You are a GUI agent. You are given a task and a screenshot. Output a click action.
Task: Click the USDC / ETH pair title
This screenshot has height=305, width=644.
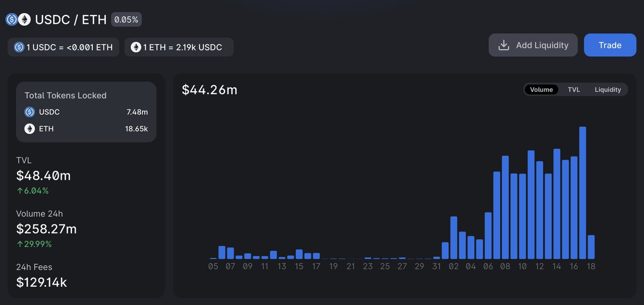pyautogui.click(x=71, y=20)
